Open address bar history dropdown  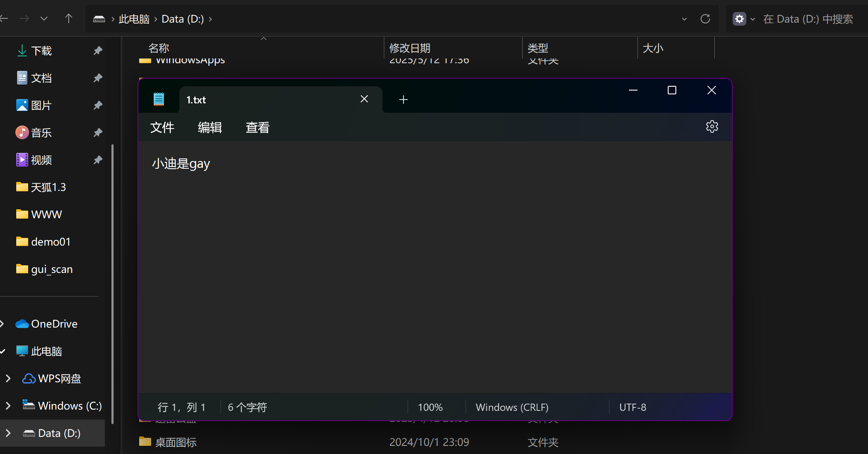click(684, 19)
